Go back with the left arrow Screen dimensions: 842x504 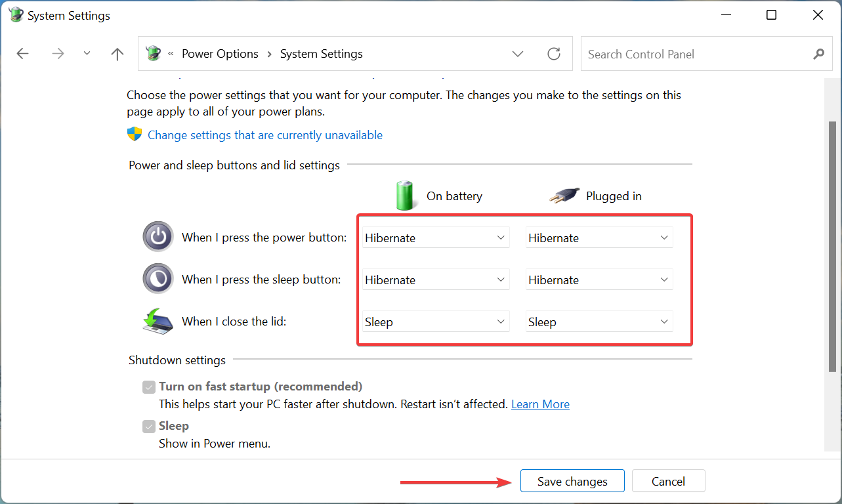pos(23,54)
